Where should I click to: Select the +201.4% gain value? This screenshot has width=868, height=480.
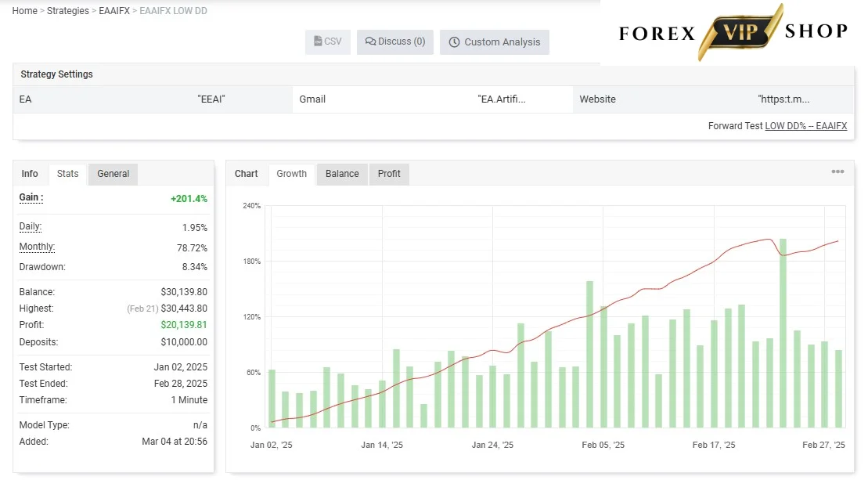coord(189,199)
